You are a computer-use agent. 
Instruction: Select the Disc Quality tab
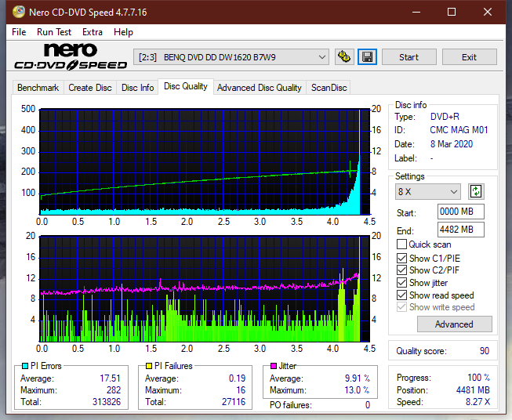point(186,86)
